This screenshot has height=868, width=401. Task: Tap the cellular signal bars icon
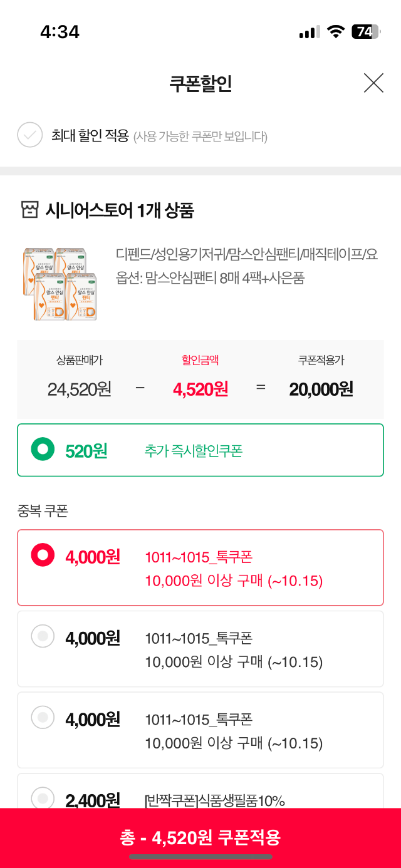(x=310, y=32)
